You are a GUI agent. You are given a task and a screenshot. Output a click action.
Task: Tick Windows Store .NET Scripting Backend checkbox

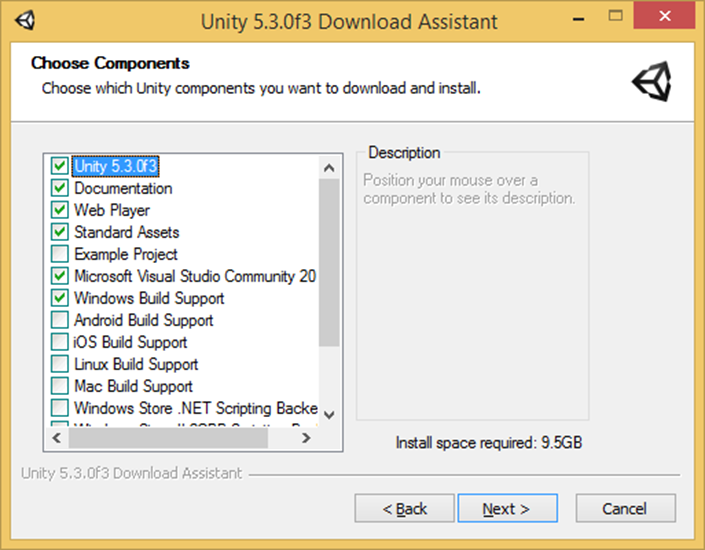[59, 408]
